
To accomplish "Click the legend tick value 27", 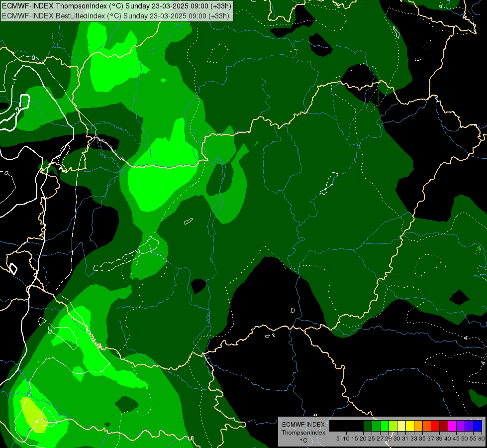I will (380, 439).
